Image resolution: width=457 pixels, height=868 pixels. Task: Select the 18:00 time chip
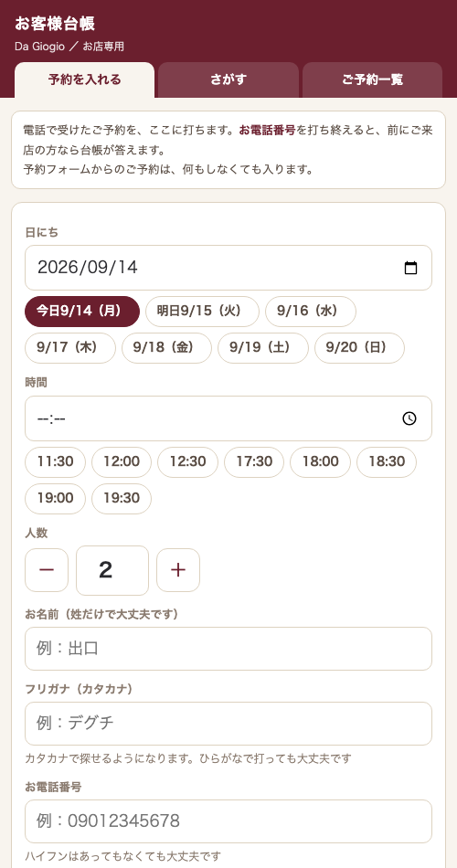pos(320,461)
